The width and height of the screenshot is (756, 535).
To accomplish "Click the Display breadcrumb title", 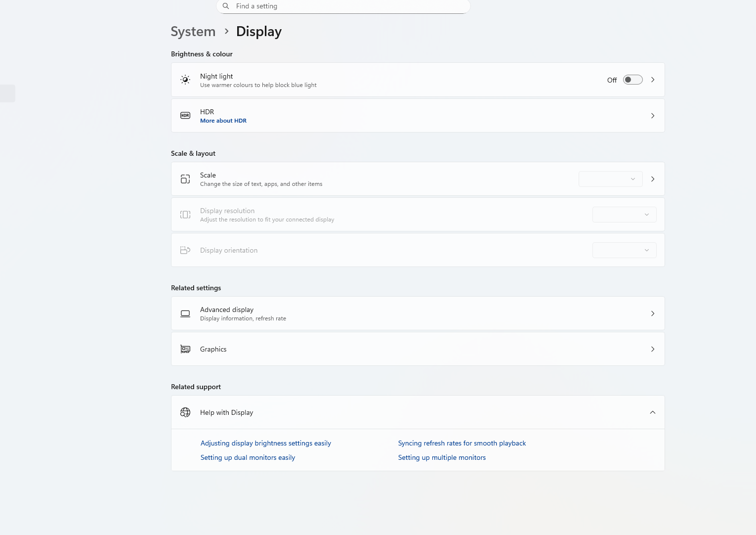I will (x=259, y=32).
